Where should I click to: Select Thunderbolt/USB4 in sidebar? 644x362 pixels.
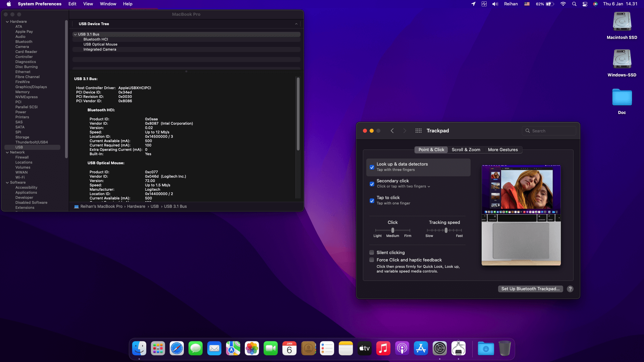(32, 142)
